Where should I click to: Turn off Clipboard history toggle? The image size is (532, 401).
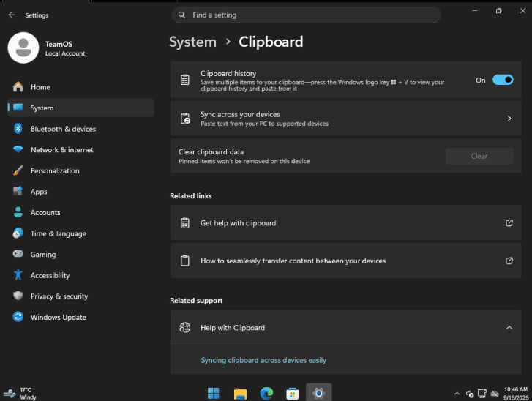point(503,80)
